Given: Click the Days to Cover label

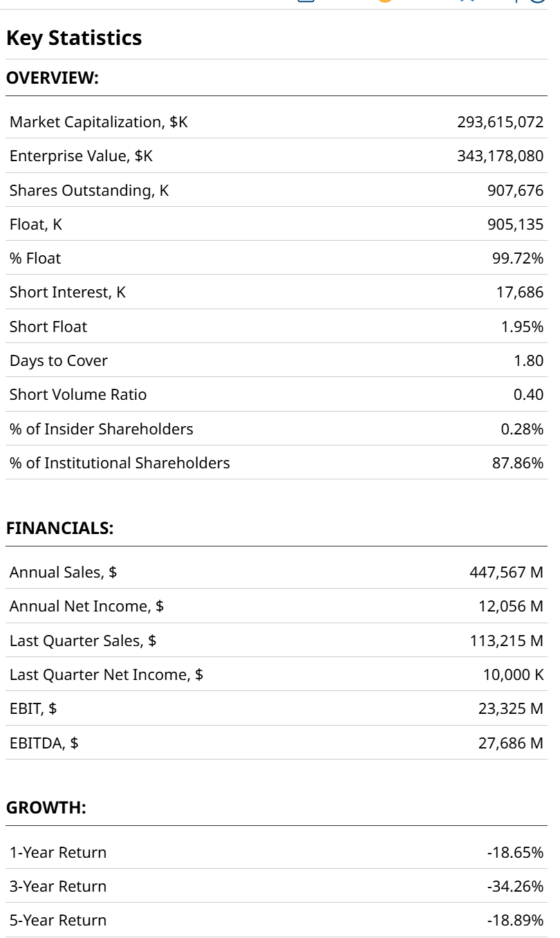Looking at the screenshot, I should [x=59, y=361].
